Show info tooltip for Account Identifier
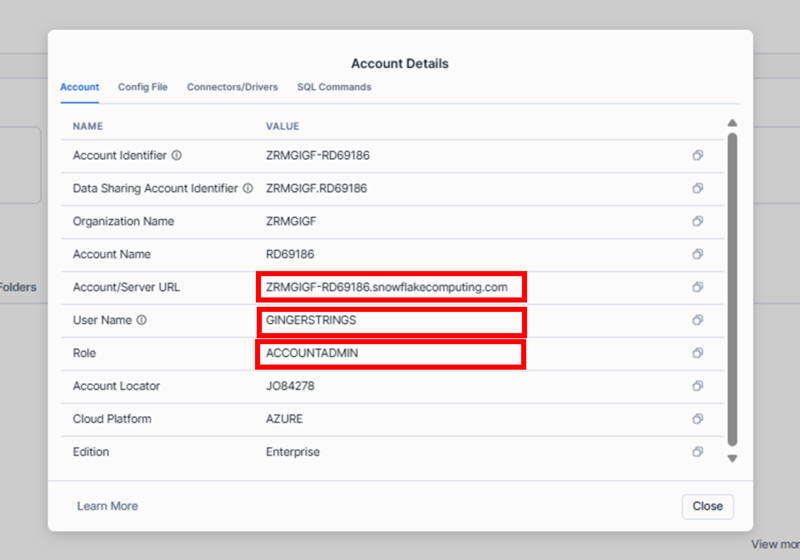Image resolution: width=800 pixels, height=560 pixels. click(x=177, y=155)
